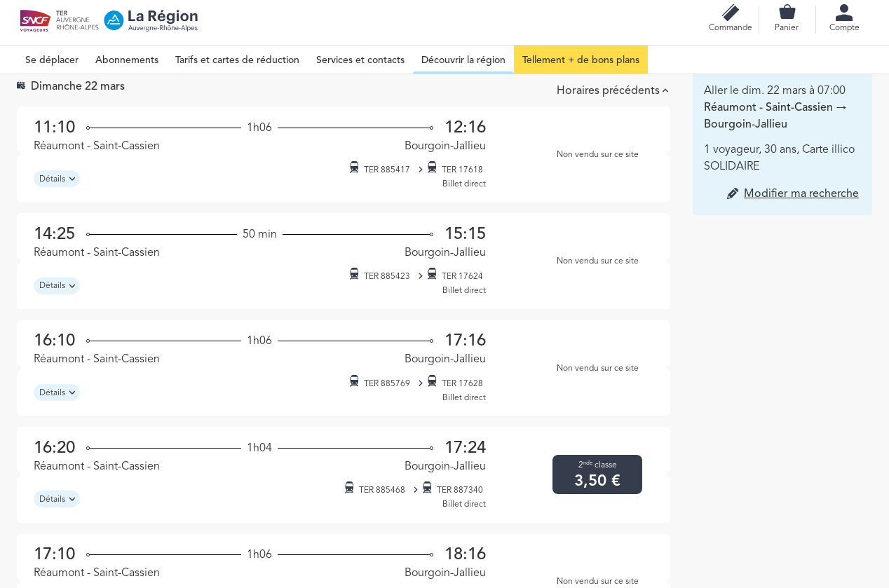Open Tarifs et cartes de réduction menu

237,60
